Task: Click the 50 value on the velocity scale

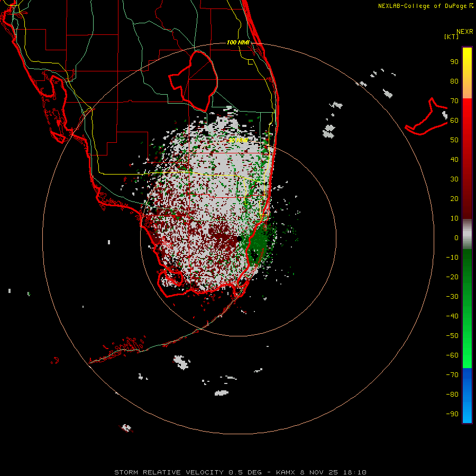Action: pyautogui.click(x=454, y=140)
